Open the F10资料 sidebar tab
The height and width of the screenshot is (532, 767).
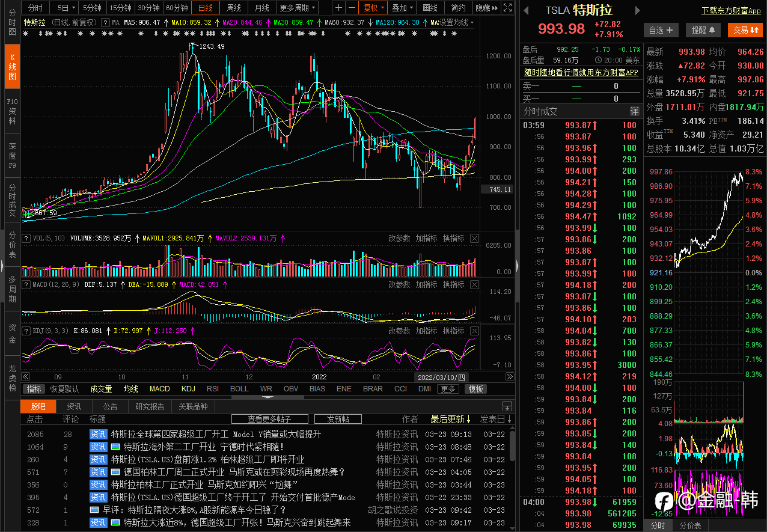click(12, 111)
